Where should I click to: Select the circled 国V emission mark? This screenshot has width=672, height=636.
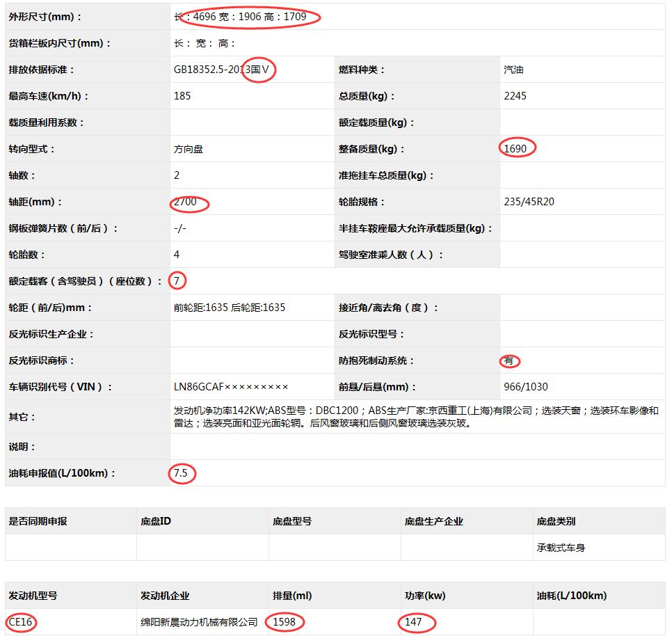click(259, 70)
